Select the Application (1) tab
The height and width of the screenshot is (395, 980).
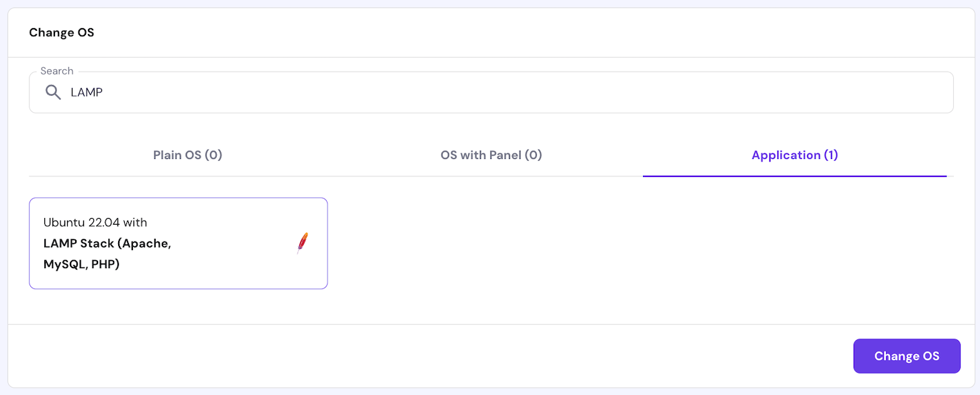point(794,155)
